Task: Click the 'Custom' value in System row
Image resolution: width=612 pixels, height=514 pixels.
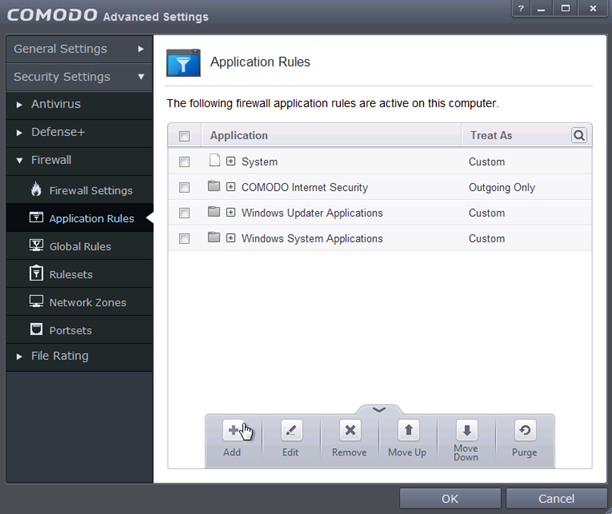Action: click(487, 162)
